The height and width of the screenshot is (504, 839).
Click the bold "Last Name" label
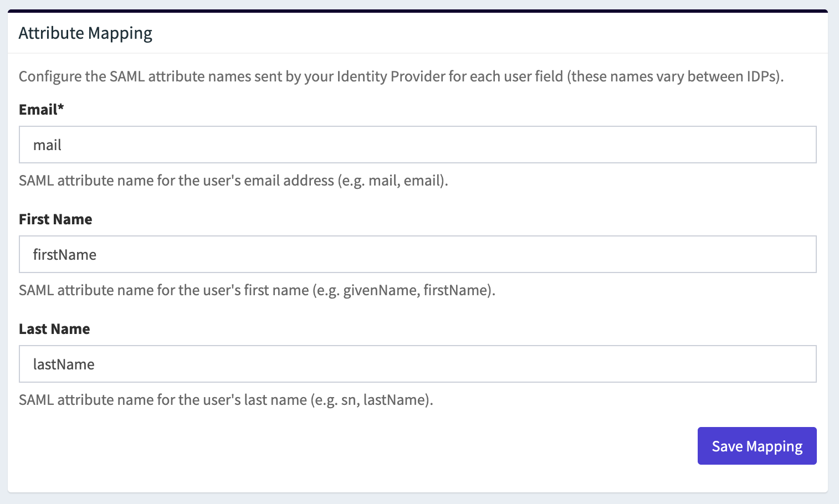pos(54,329)
